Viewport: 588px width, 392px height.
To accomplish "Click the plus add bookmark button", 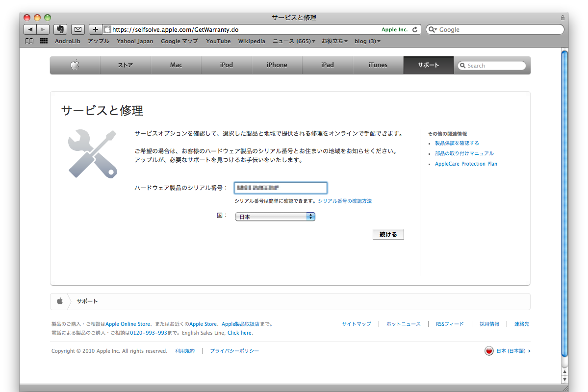I will pyautogui.click(x=95, y=29).
